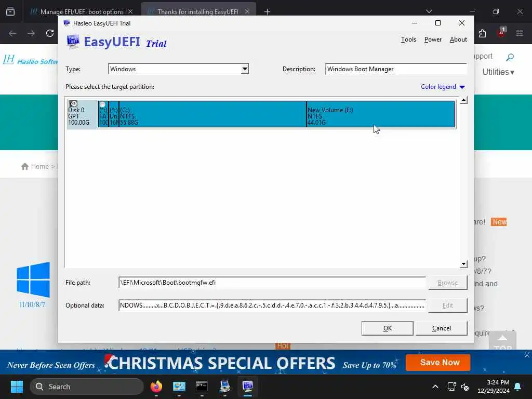Open the About menu

coord(458,39)
